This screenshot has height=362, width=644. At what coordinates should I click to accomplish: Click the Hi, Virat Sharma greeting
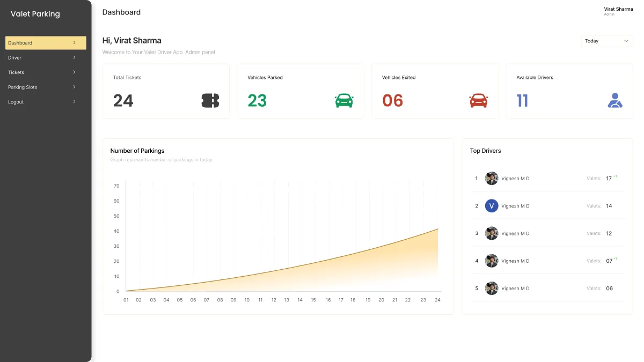(x=131, y=40)
